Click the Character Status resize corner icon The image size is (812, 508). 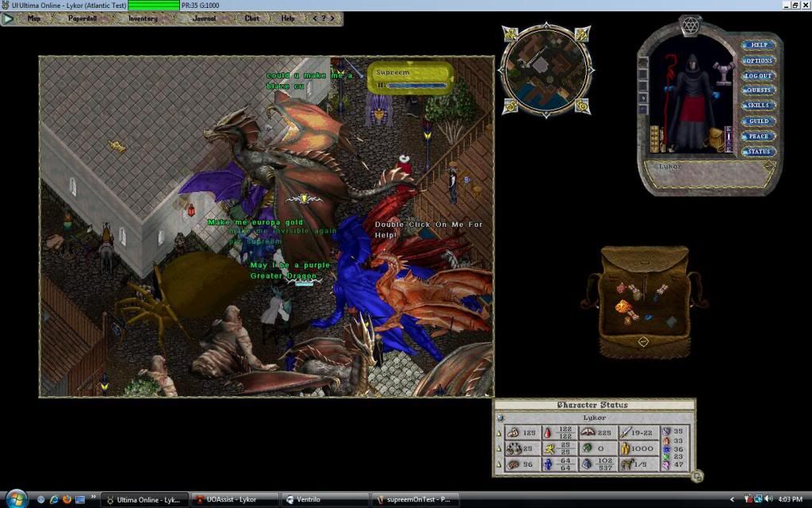(698, 475)
